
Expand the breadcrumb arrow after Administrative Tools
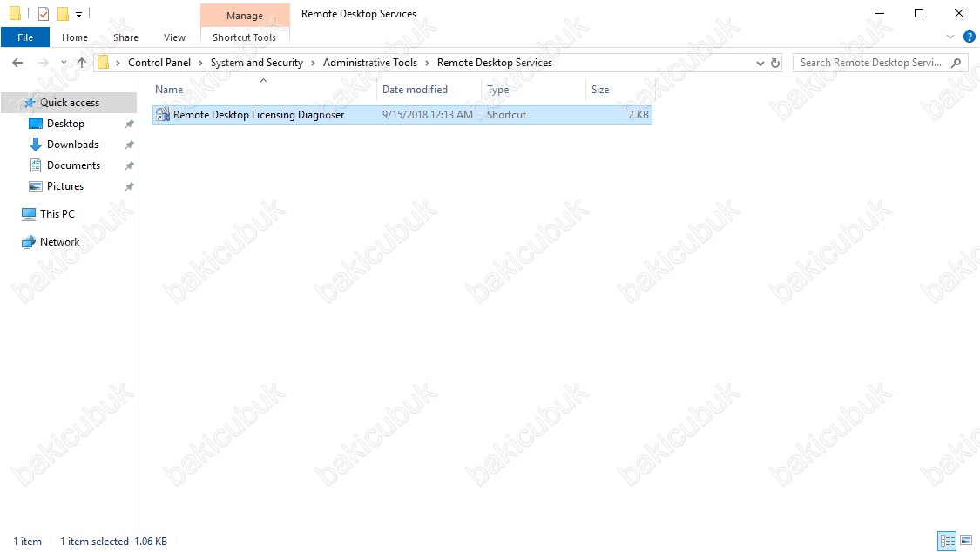(x=427, y=63)
